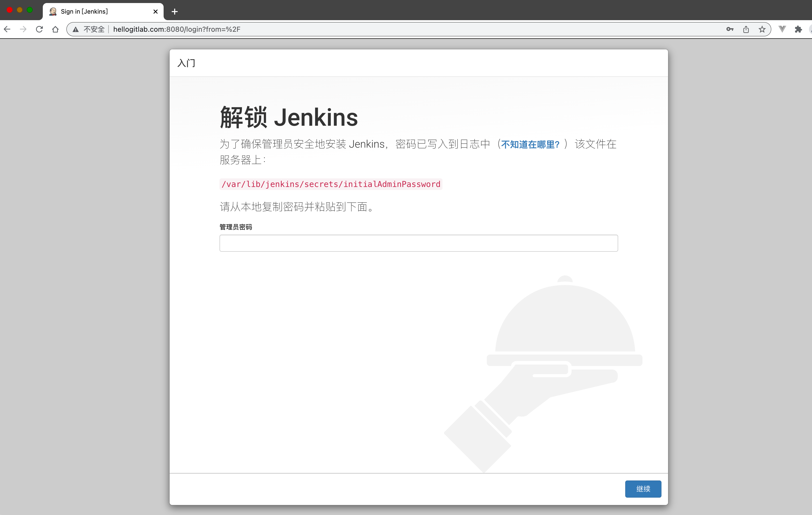Open the 不知道在哪里? help link
This screenshot has width=812, height=515.
coord(530,144)
